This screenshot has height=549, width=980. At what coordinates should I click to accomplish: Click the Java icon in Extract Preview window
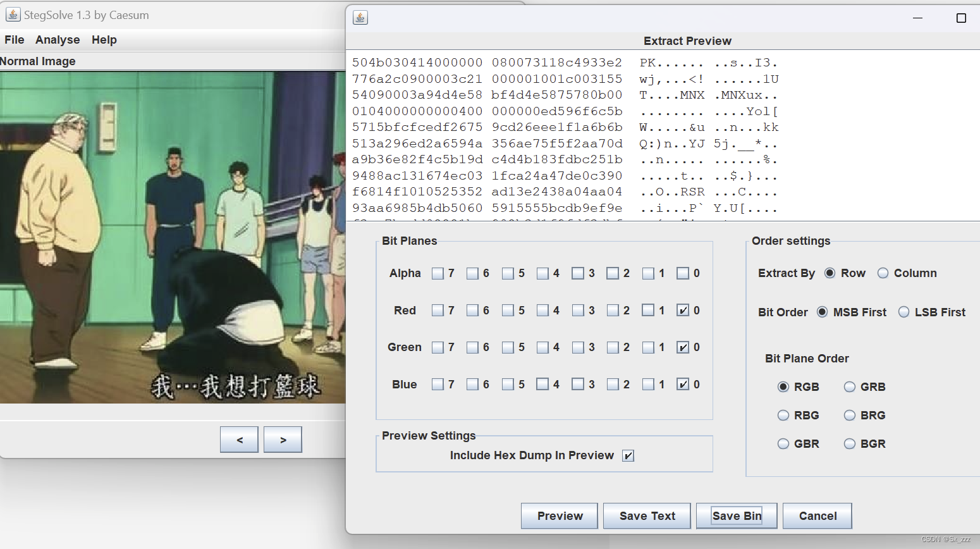tap(360, 18)
